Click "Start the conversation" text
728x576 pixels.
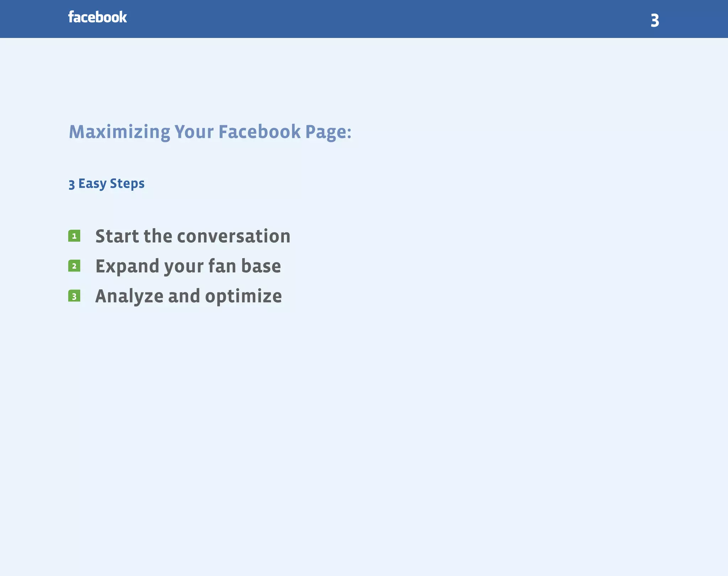[193, 236]
